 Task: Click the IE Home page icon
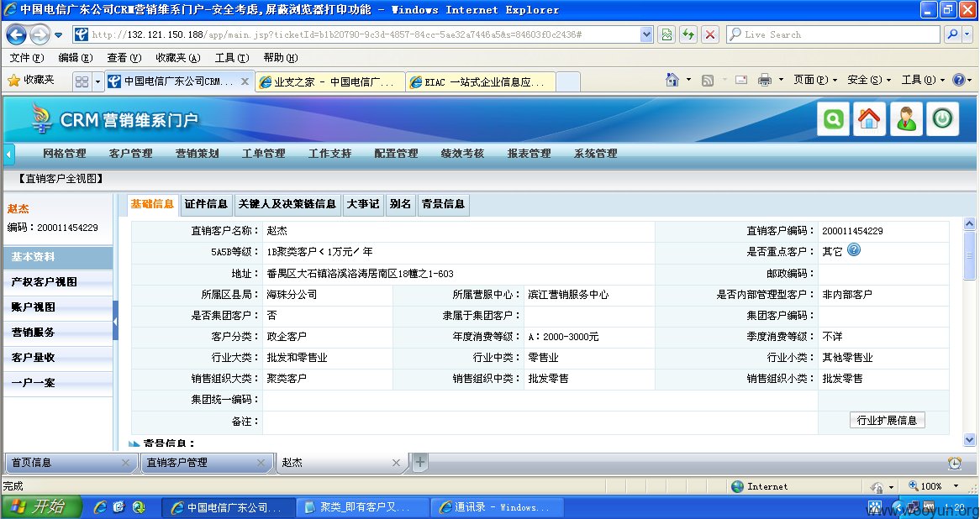point(672,80)
